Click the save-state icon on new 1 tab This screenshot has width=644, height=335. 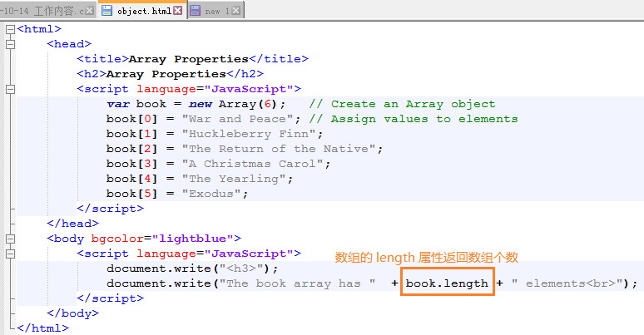(x=196, y=11)
